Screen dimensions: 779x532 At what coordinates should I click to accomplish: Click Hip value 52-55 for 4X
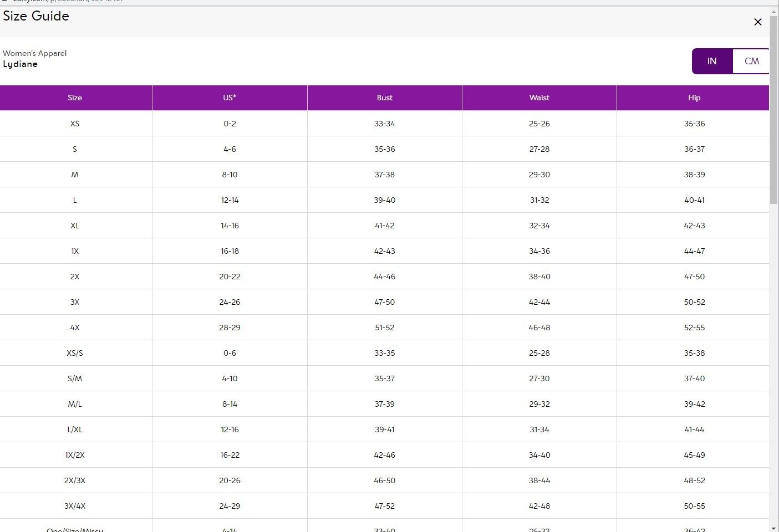pyautogui.click(x=694, y=328)
